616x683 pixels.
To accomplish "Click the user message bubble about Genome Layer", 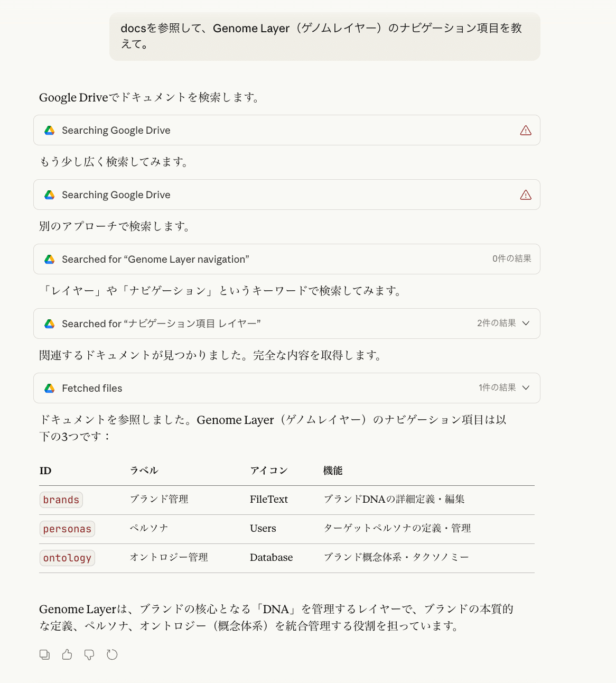I will click(324, 36).
